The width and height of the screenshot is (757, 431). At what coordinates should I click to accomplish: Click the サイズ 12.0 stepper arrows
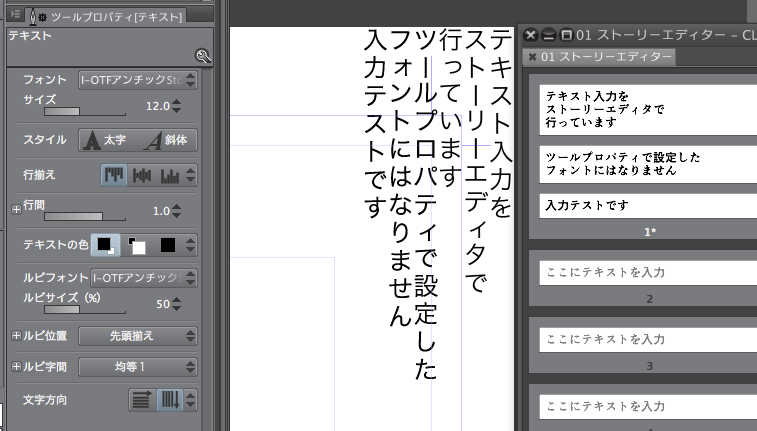click(x=177, y=105)
